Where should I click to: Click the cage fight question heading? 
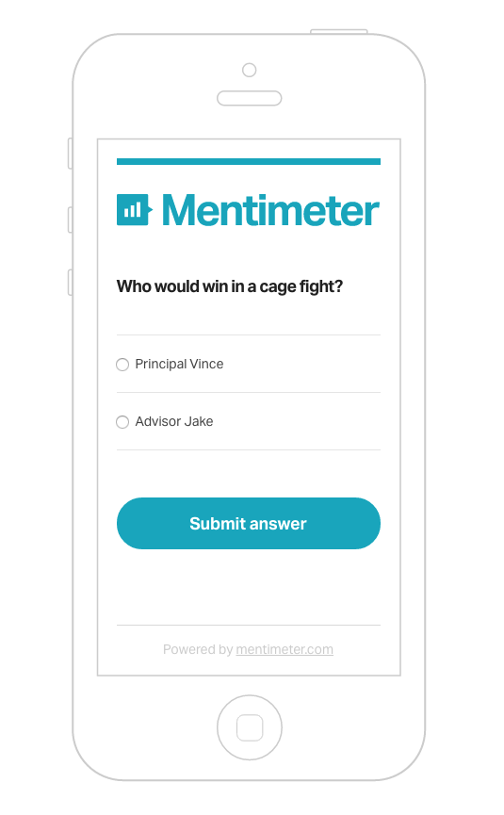pos(230,286)
